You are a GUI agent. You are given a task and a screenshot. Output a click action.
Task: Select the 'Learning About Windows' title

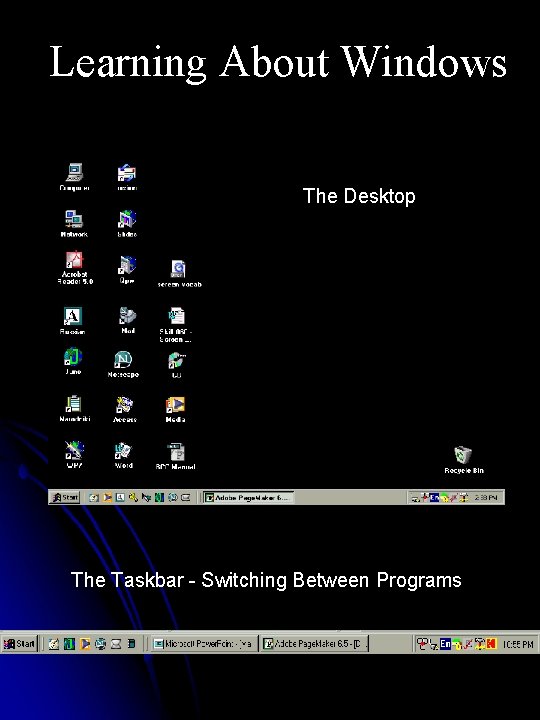coord(277,62)
